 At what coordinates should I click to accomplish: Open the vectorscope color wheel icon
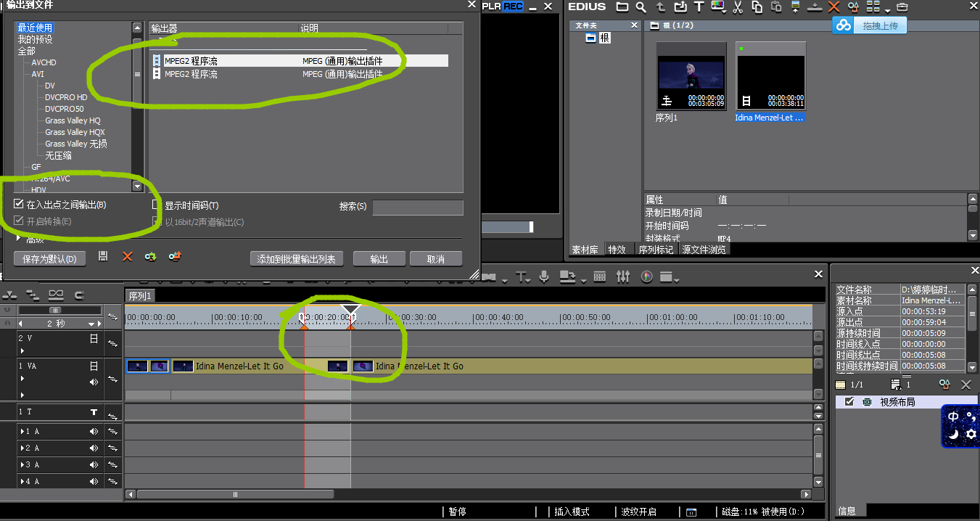pyautogui.click(x=647, y=276)
